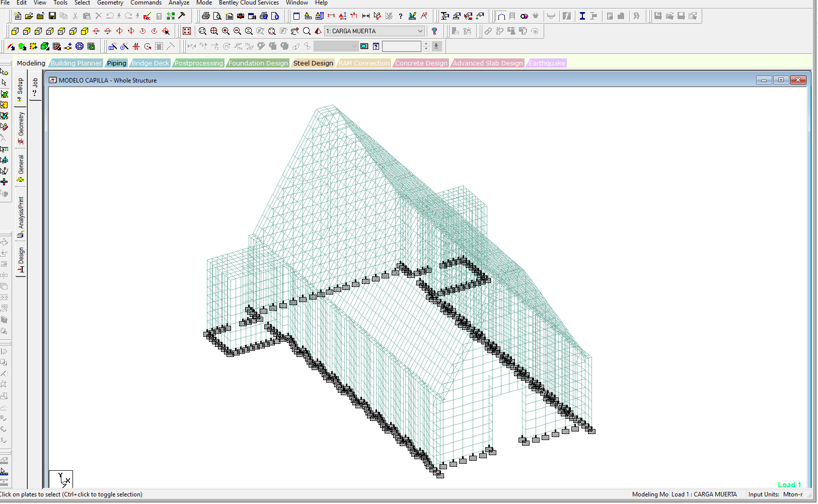The height and width of the screenshot is (504, 818).
Task: Click the monitor display icon beside the dropdown
Action: click(364, 46)
